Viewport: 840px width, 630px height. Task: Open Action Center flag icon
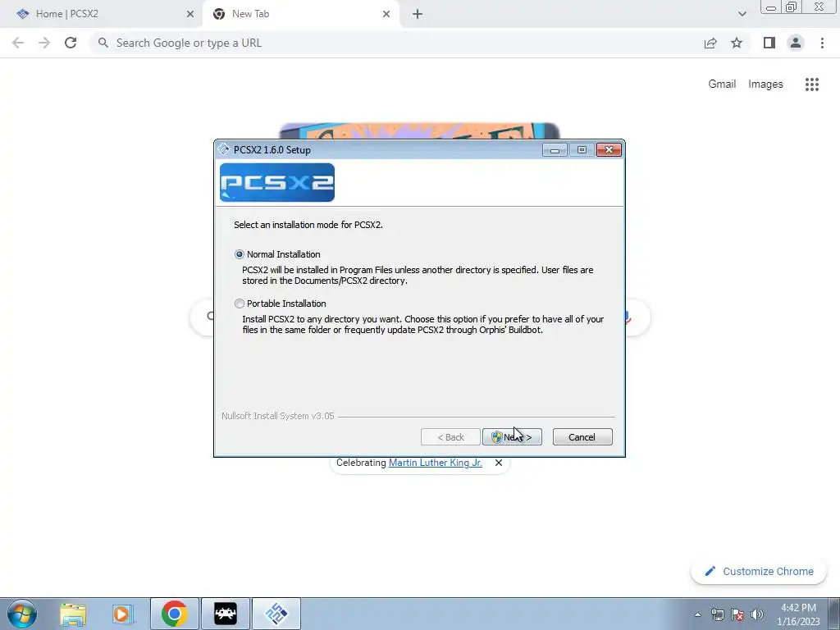(737, 614)
